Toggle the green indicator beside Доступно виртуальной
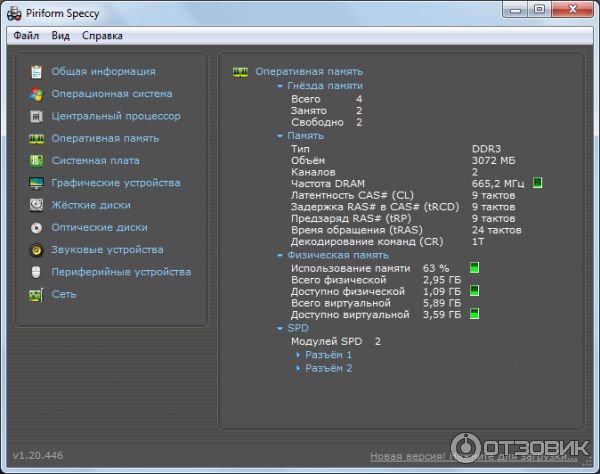 [475, 314]
